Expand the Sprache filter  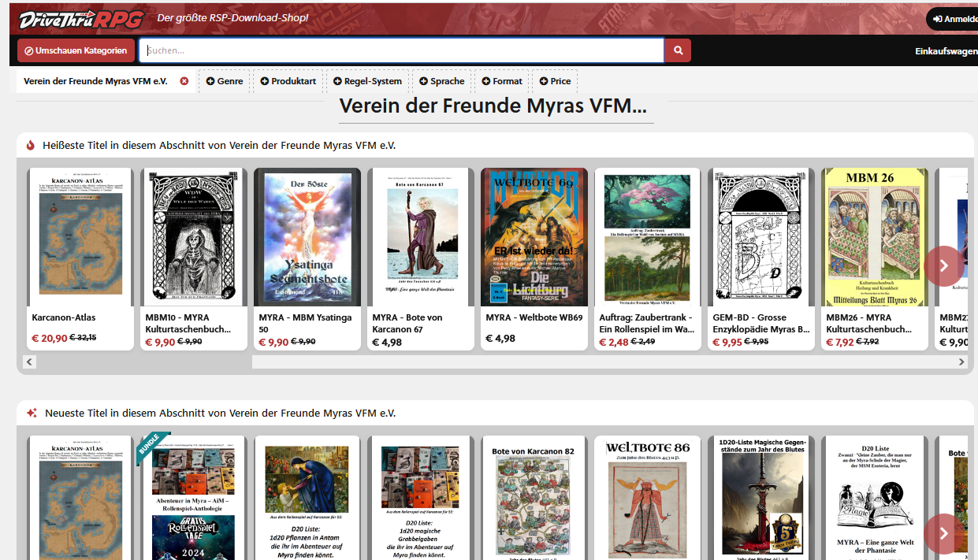441,81
